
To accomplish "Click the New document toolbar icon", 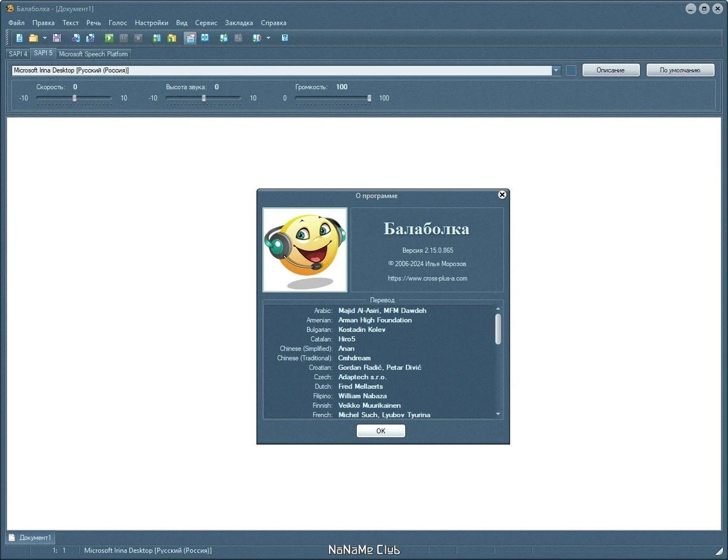I will [x=19, y=38].
